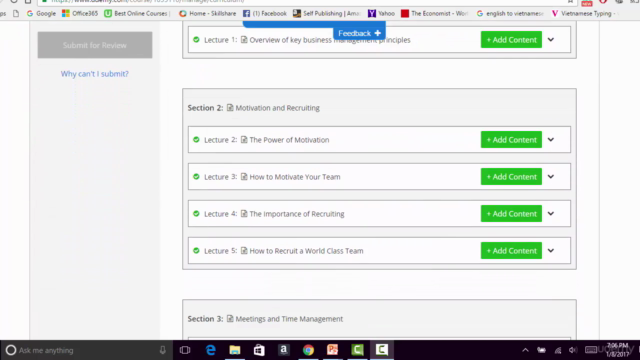Click document icon beside Motivation and Recruiting section
The width and height of the screenshot is (640, 360).
click(230, 107)
